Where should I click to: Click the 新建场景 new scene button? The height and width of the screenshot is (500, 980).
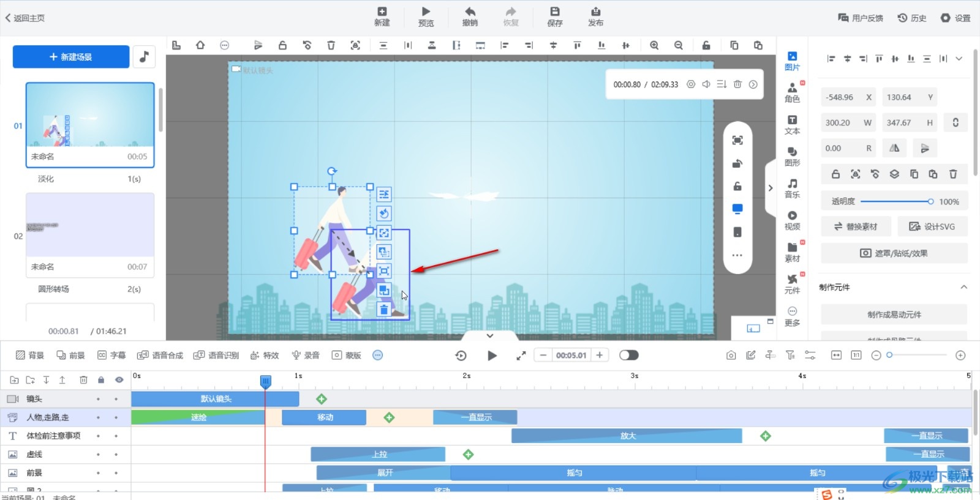[71, 56]
